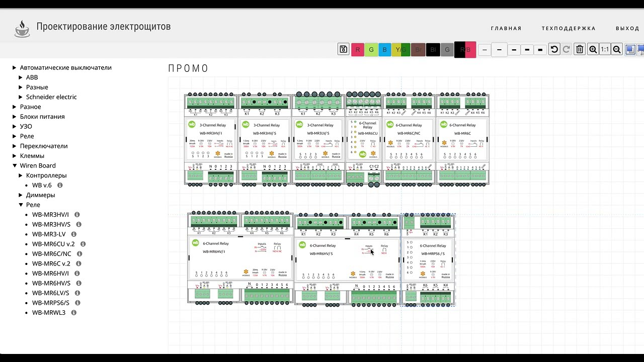Open info icon for WB-MR6C v.2
Viewport: 644px width, 362px height.
click(x=78, y=263)
